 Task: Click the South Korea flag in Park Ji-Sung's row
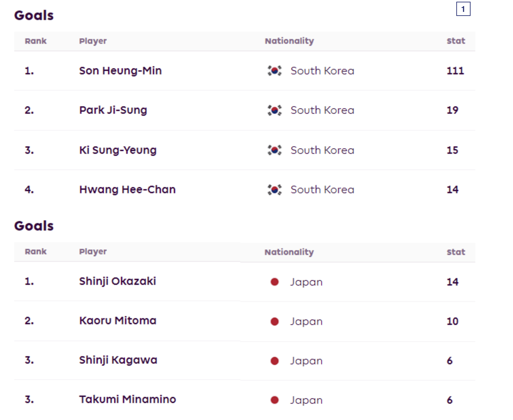274,110
